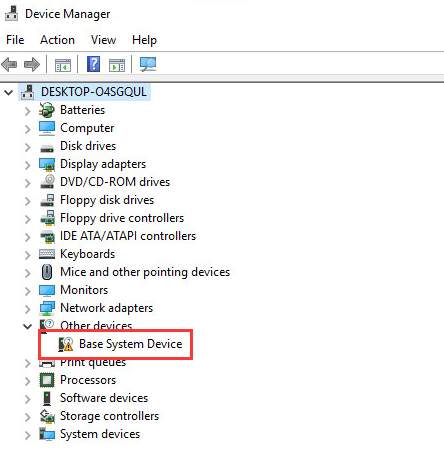Click the Base System Device warning icon
This screenshot has width=444, height=467.
pos(66,344)
